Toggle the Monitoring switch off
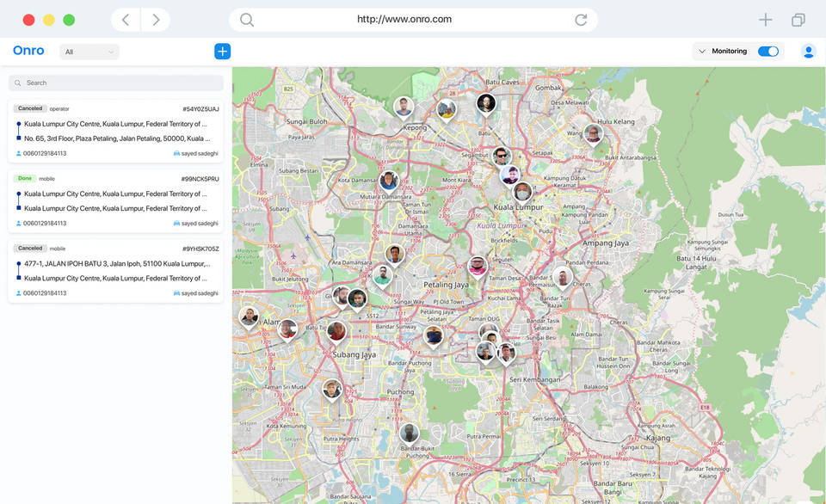 (x=767, y=52)
